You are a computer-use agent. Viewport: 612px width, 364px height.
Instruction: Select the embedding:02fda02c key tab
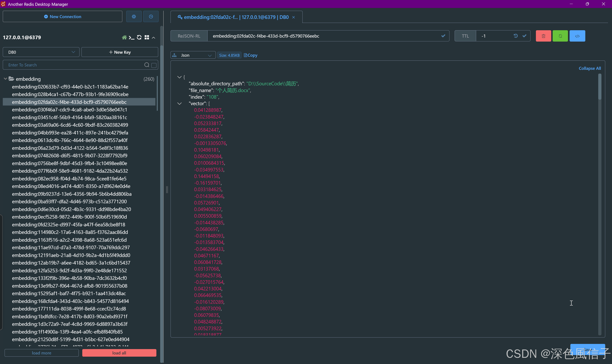(233, 17)
